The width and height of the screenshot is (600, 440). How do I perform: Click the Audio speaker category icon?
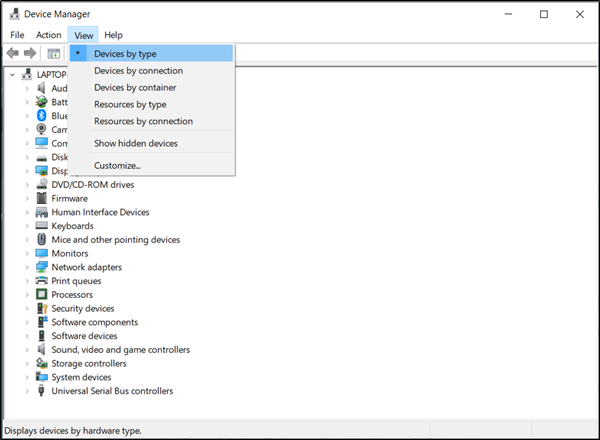[x=41, y=88]
